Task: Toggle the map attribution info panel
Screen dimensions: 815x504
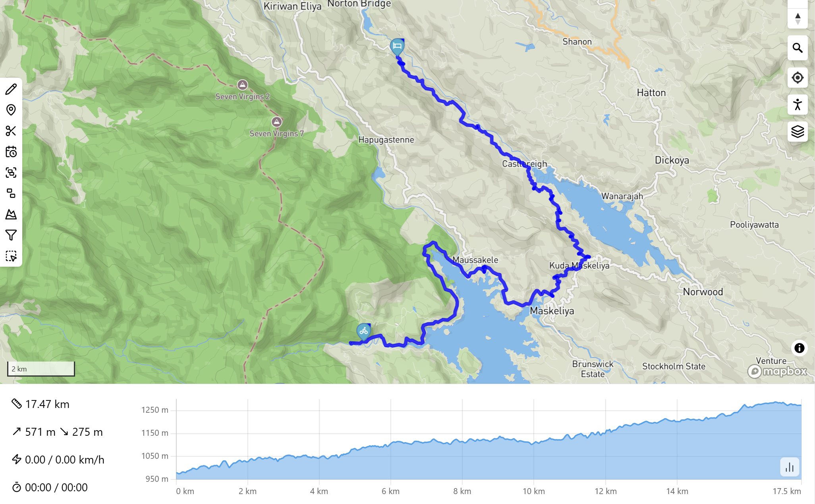Action: click(800, 348)
